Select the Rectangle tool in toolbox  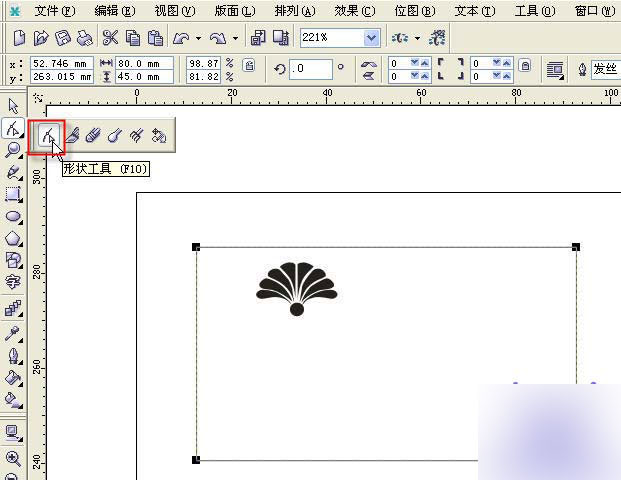(13, 194)
